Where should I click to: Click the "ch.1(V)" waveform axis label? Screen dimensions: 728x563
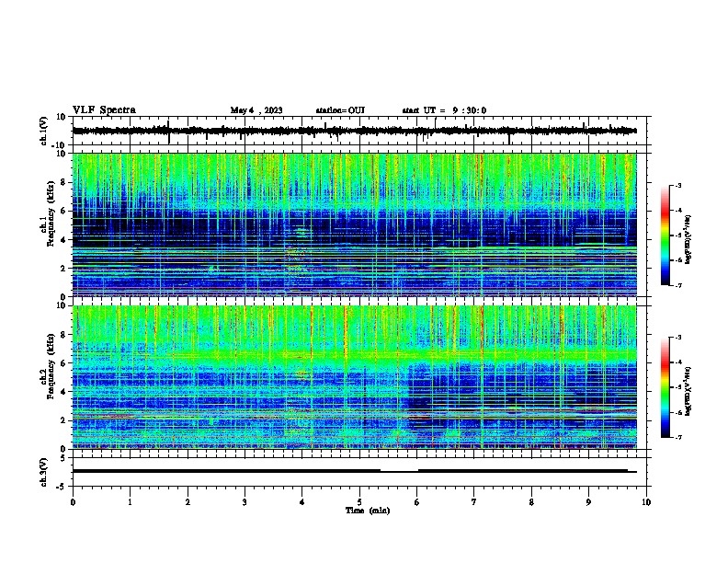pyautogui.click(x=44, y=131)
